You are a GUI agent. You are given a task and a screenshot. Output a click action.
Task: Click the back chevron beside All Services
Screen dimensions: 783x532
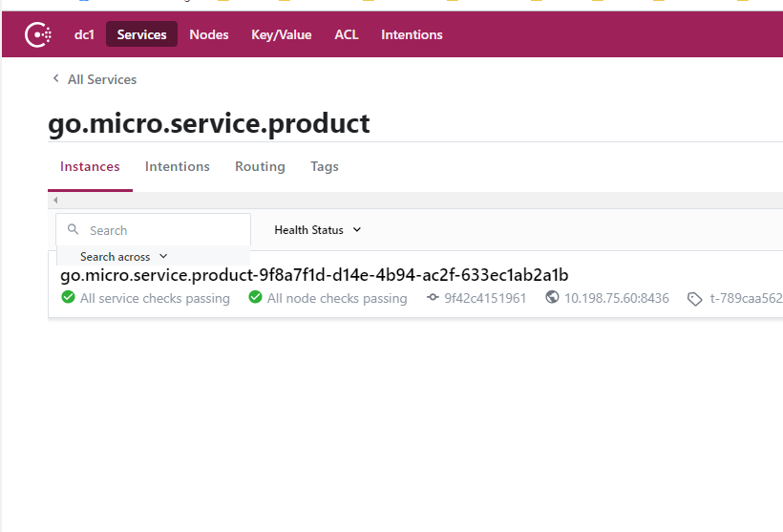(x=55, y=79)
